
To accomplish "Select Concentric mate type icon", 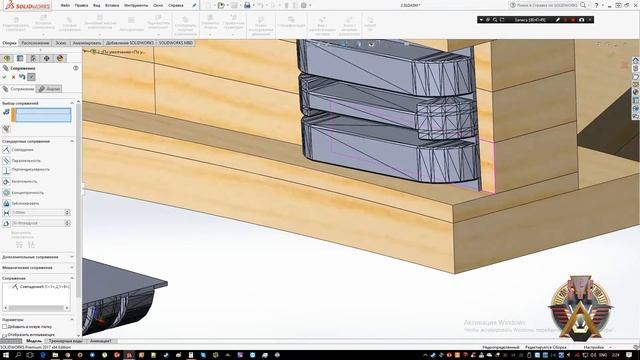I will coord(6,192).
